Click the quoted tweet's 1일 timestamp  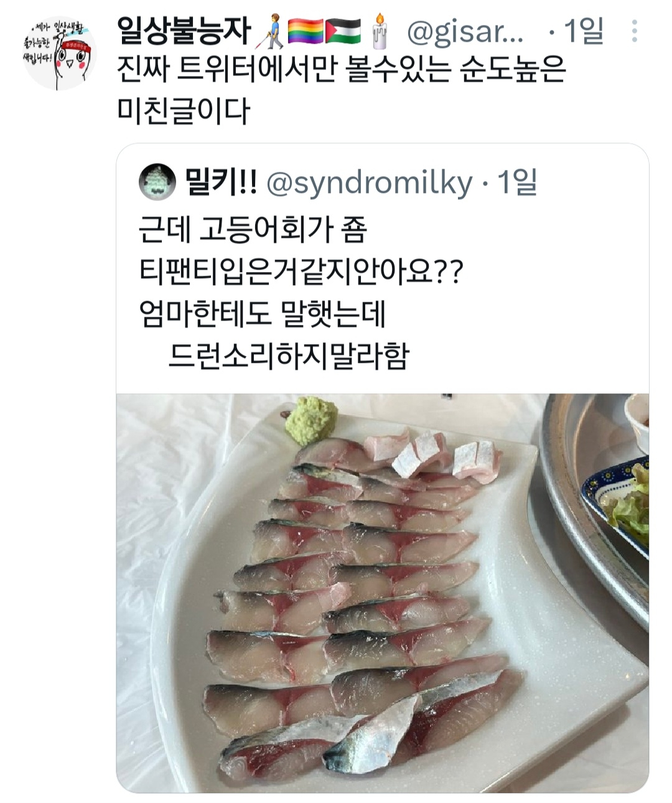[x=516, y=182]
